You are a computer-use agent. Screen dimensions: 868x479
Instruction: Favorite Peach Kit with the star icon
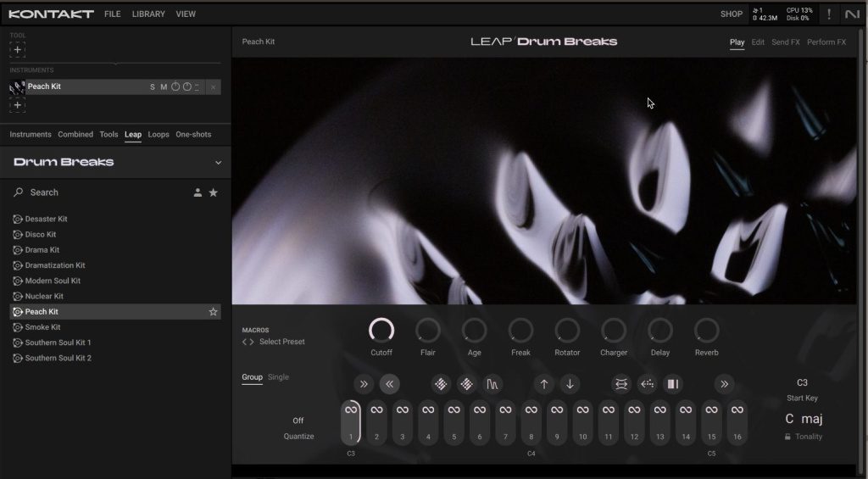(213, 312)
